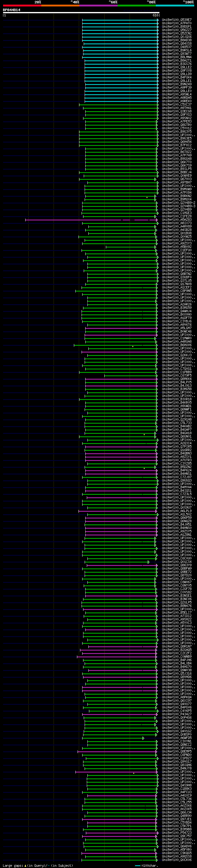Open hit UniRef100_Q2V4B9-2
Viewport: 197px width, 868px height.
click(x=179, y=203)
